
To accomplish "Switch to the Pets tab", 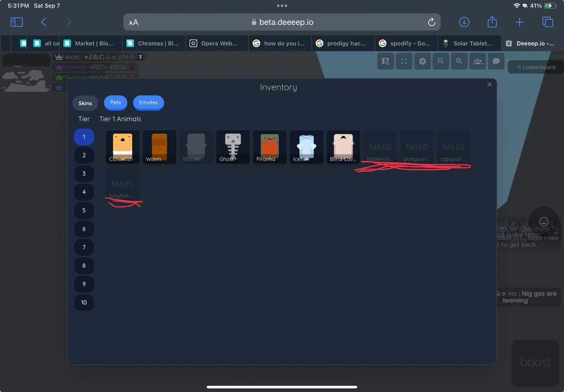I will point(115,102).
